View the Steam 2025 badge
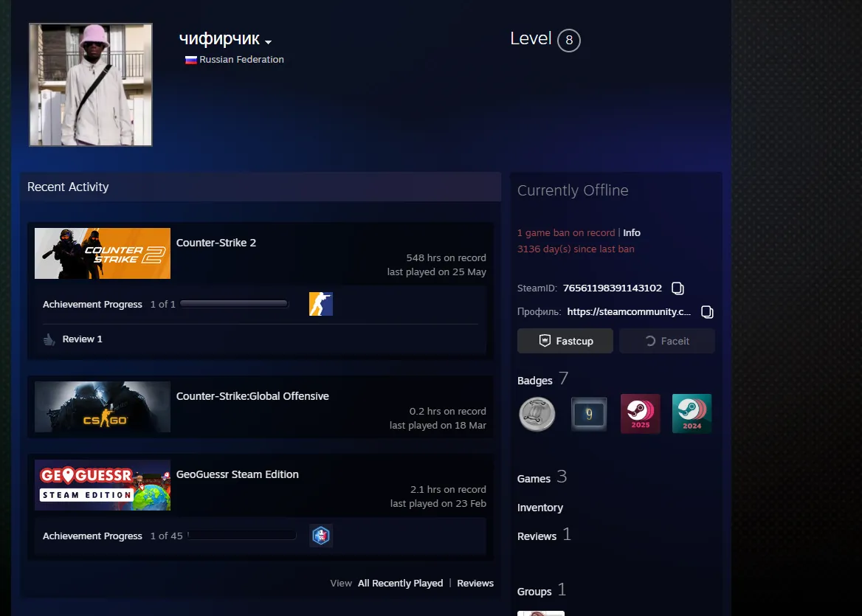This screenshot has width=862, height=616. [641, 414]
